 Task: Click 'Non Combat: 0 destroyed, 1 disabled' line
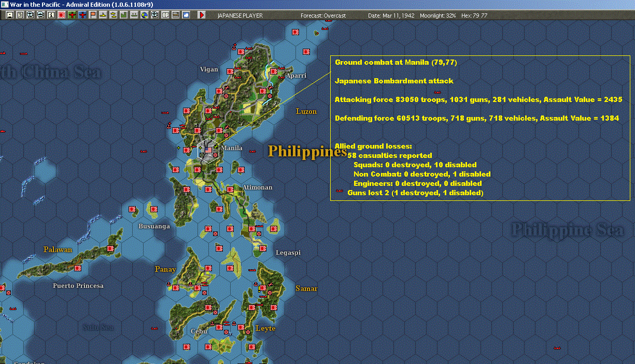pos(422,174)
